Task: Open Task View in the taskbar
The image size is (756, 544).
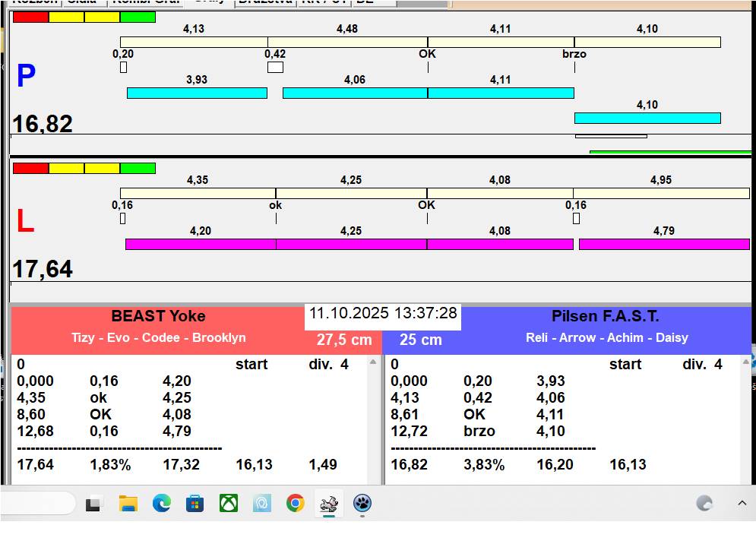Action: click(x=94, y=503)
